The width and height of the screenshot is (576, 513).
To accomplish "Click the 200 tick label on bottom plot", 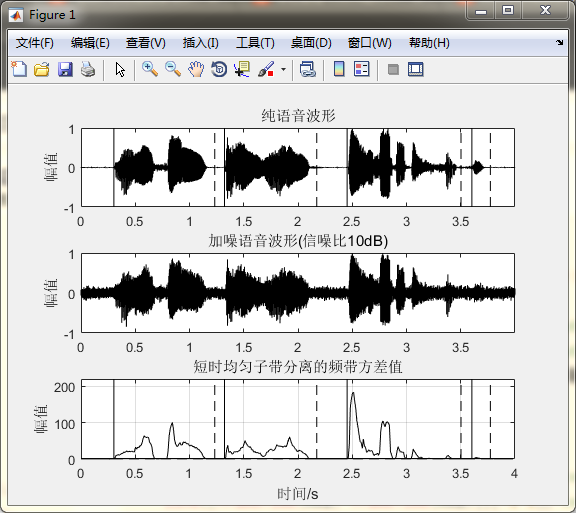I will [x=64, y=387].
